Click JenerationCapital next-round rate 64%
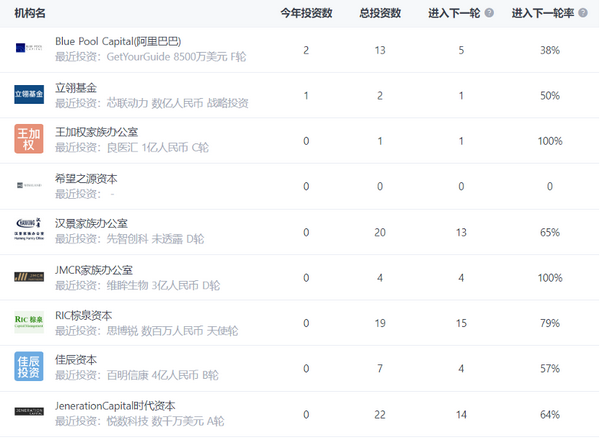Image resolution: width=600 pixels, height=438 pixels. 550,415
